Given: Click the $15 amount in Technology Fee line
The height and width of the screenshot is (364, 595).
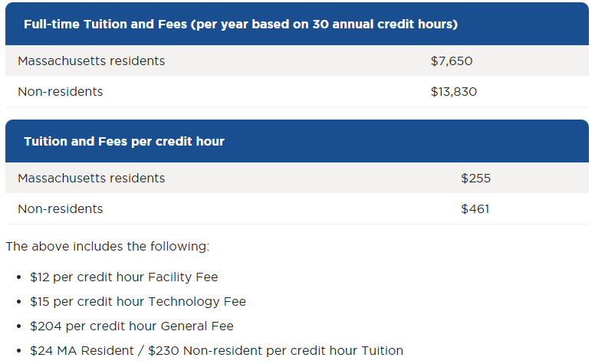Looking at the screenshot, I should pyautogui.click(x=40, y=302).
